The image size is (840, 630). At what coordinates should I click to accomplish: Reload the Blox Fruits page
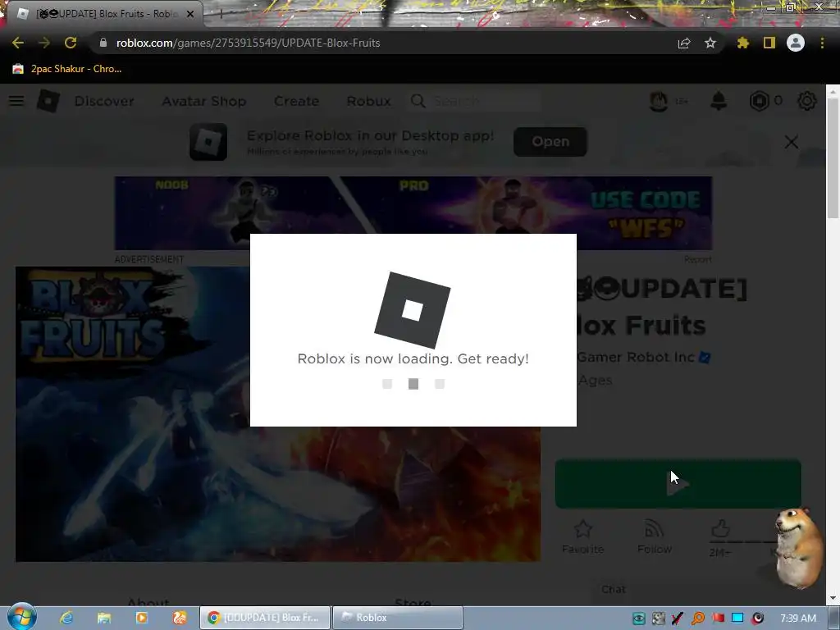tap(71, 43)
